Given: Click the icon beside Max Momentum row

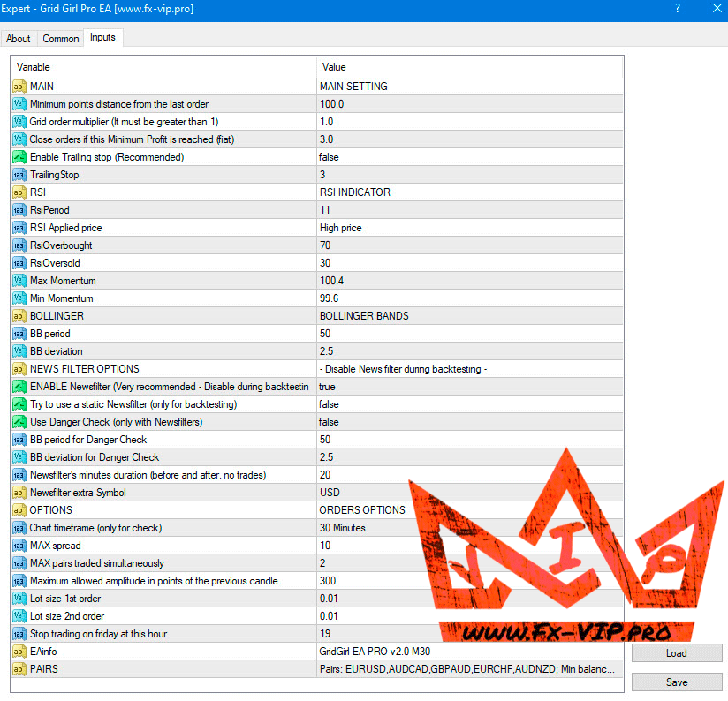Looking at the screenshot, I should tap(19, 281).
